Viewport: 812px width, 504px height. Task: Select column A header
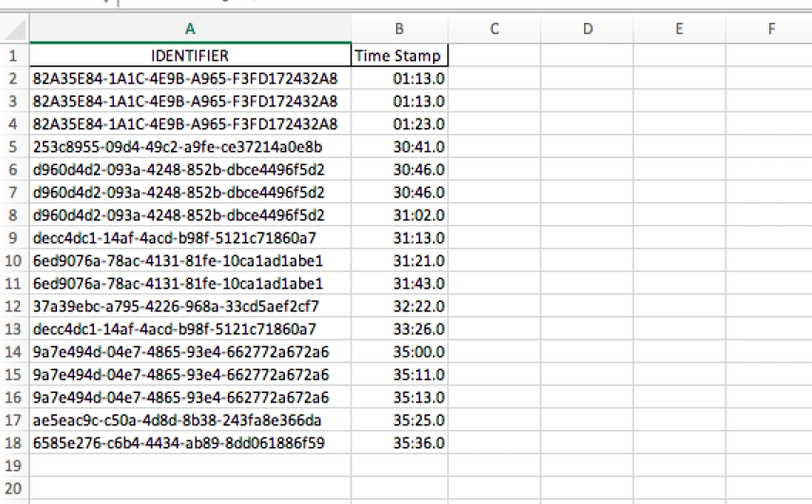click(x=189, y=29)
